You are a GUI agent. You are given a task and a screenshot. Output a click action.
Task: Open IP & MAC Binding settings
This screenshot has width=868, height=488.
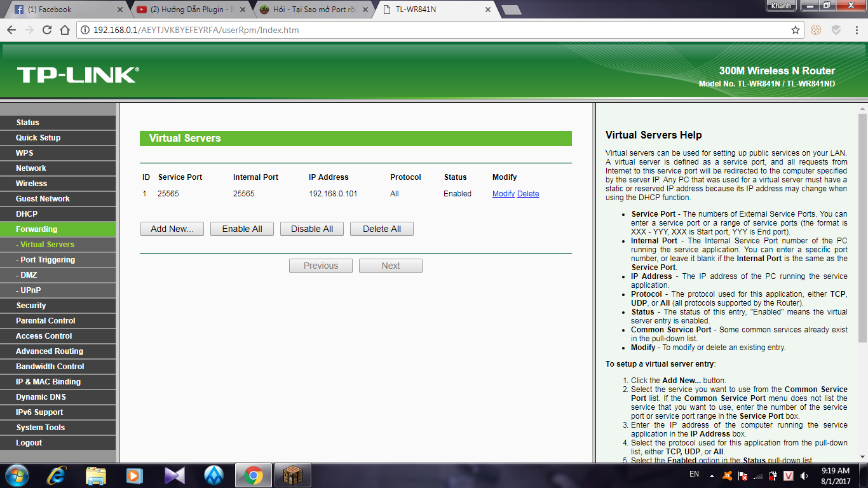pyautogui.click(x=58, y=382)
